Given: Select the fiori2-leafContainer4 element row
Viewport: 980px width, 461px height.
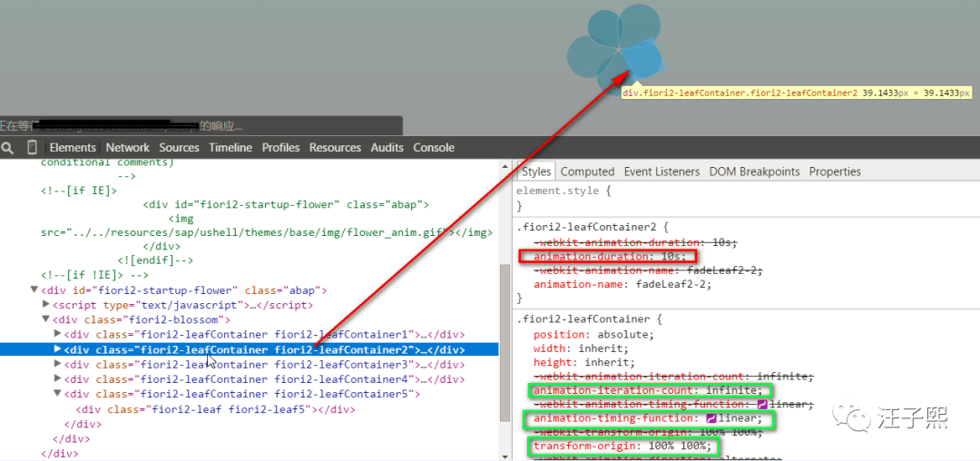Looking at the screenshot, I should pyautogui.click(x=264, y=379).
